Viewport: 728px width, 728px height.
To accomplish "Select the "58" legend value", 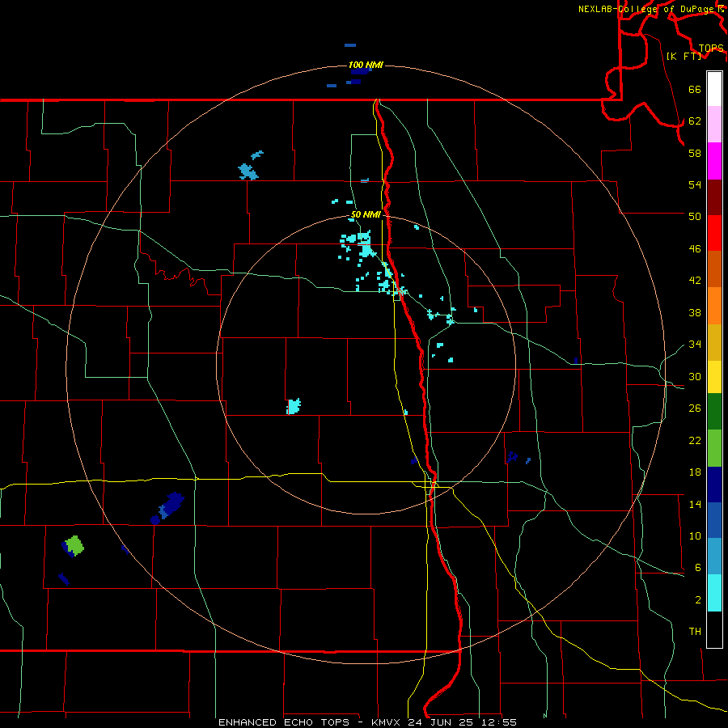I will (695, 153).
